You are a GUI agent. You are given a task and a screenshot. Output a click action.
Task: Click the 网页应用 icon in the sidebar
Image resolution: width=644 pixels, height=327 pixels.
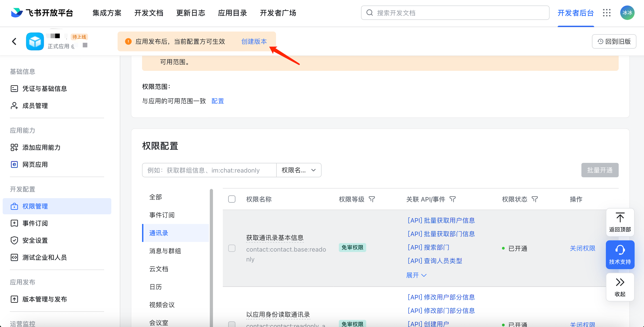click(14, 164)
